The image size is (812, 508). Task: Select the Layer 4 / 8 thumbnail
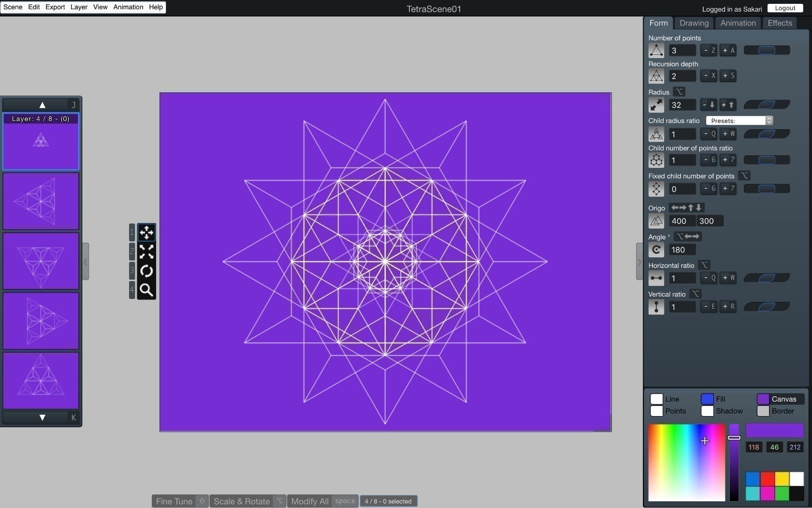point(41,141)
